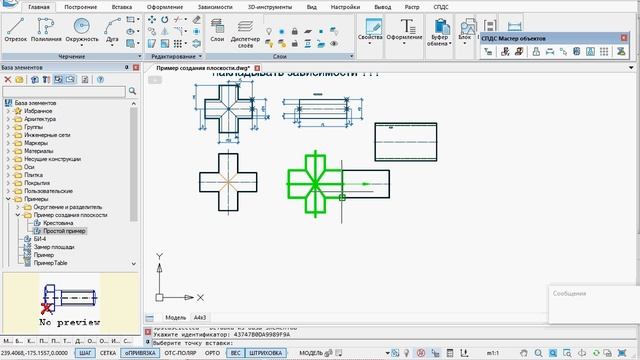Open the Оформление text styling tool
This screenshot has width=640, height=360.
[x=404, y=30]
